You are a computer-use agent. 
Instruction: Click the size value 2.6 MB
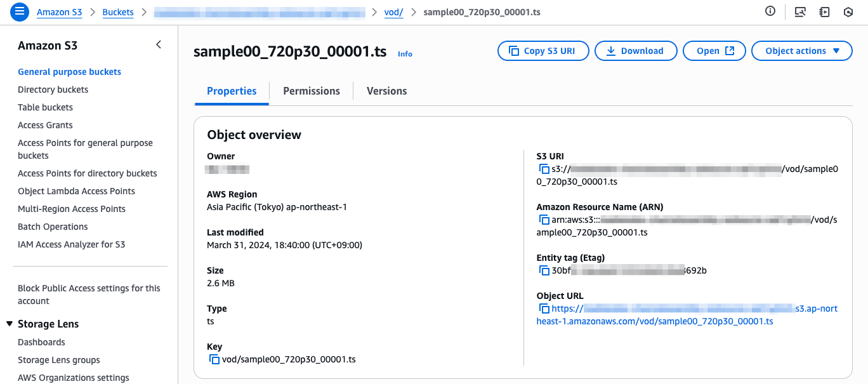221,283
